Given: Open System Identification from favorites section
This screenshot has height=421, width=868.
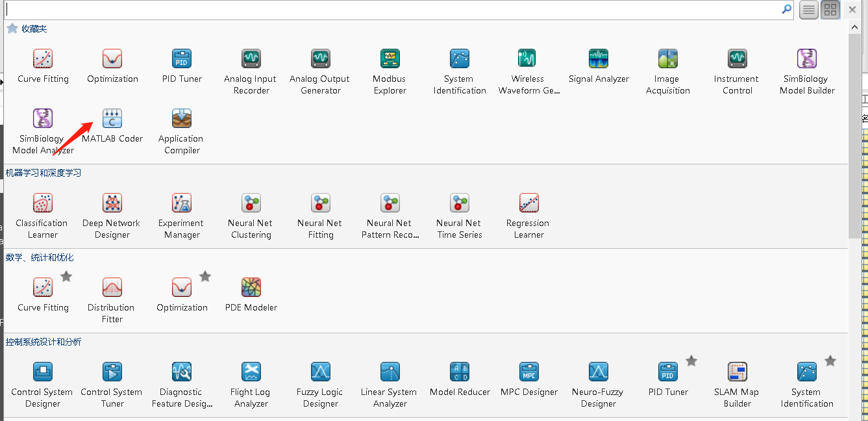Looking at the screenshot, I should (x=459, y=71).
